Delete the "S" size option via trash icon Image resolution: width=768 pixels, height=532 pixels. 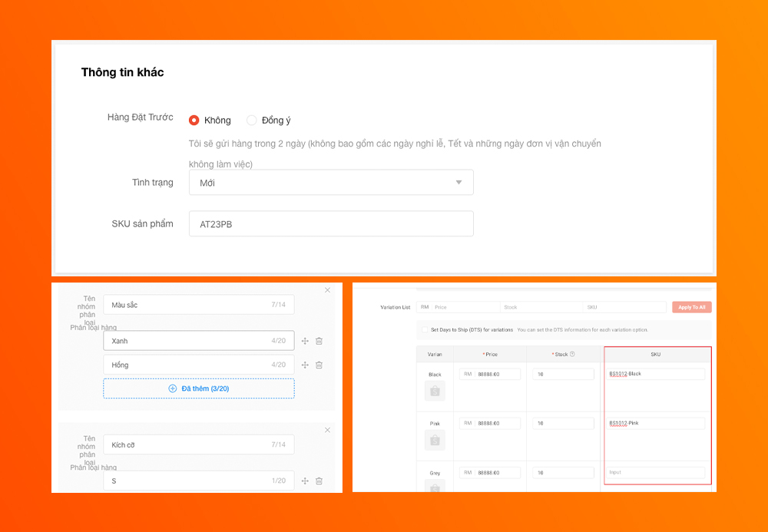[x=319, y=481]
